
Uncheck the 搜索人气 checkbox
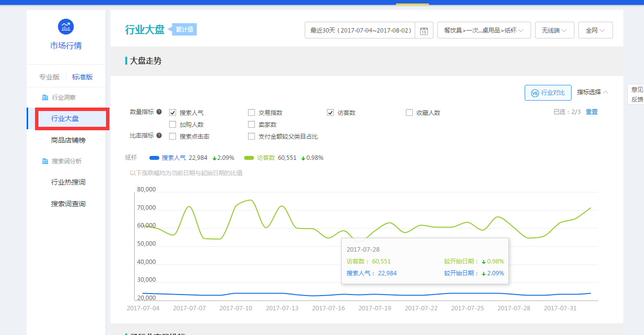pos(173,112)
